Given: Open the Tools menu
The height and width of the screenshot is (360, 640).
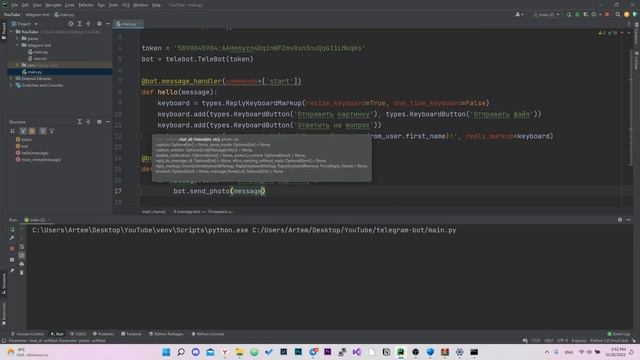Looking at the screenshot, I should click(x=113, y=5).
